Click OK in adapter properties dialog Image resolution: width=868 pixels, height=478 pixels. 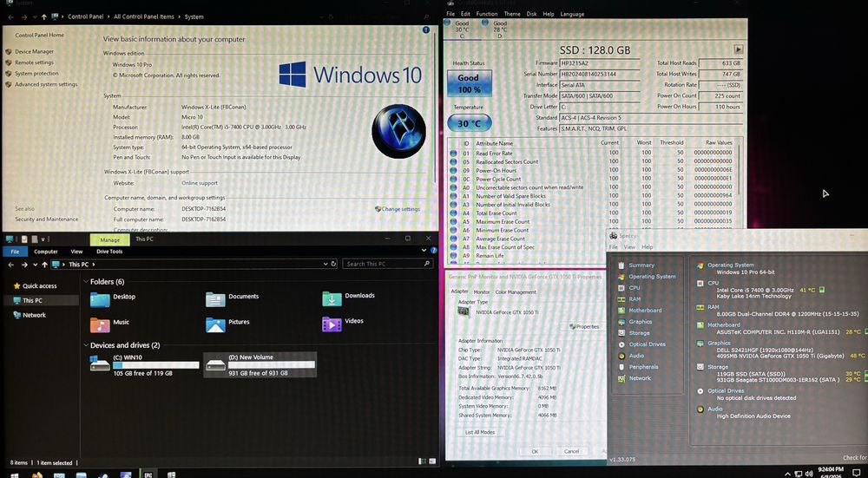point(535,451)
